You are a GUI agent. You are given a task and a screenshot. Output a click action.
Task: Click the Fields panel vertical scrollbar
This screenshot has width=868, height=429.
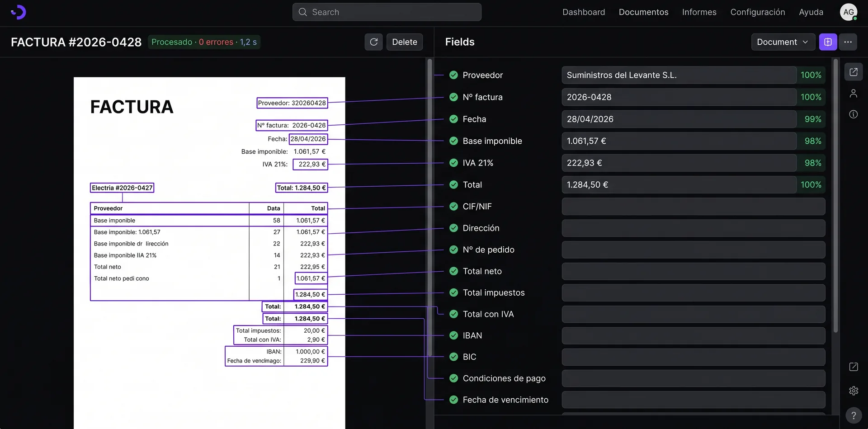click(835, 196)
